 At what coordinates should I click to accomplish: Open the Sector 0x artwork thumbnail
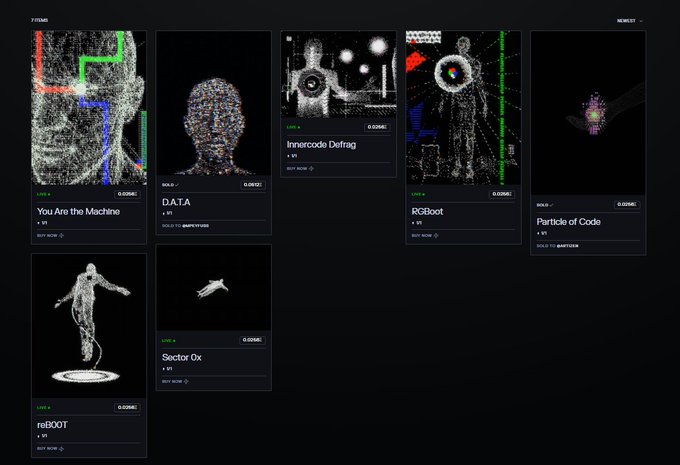[214, 288]
